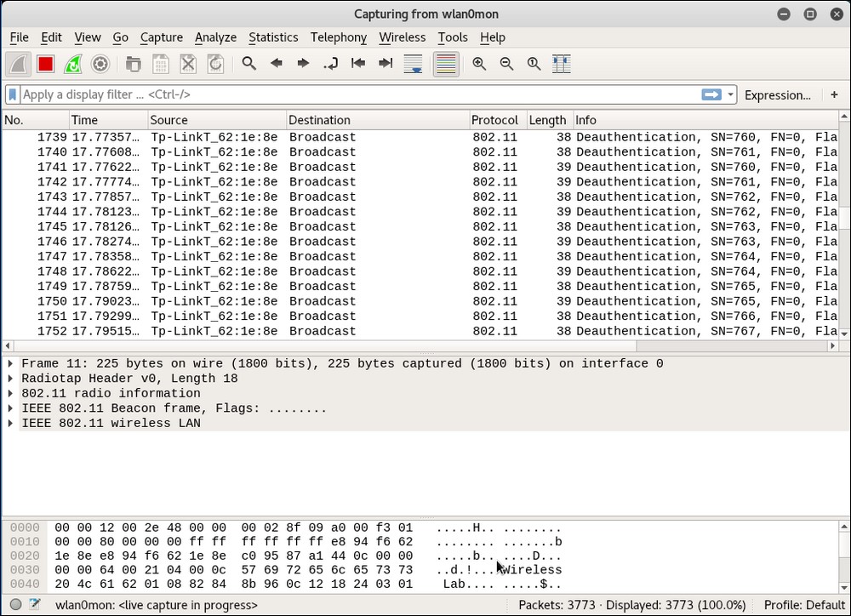Select packet number 1745 row
Image resolution: width=851 pixels, height=616 pixels.
pyautogui.click(x=420, y=227)
